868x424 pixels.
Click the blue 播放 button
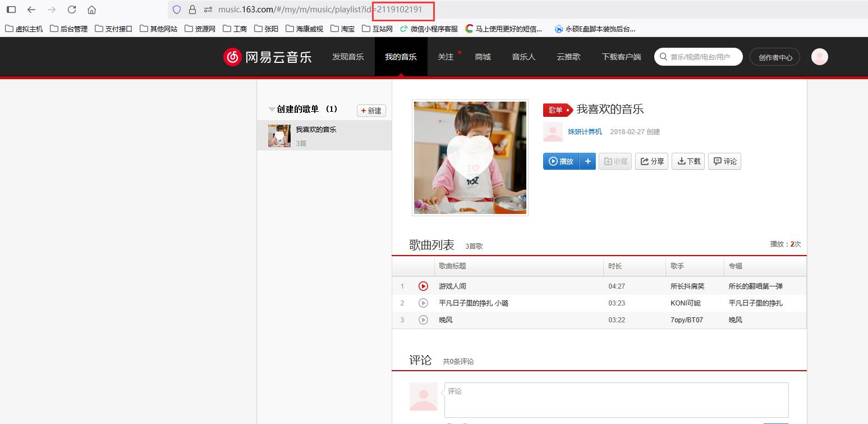[x=561, y=161]
